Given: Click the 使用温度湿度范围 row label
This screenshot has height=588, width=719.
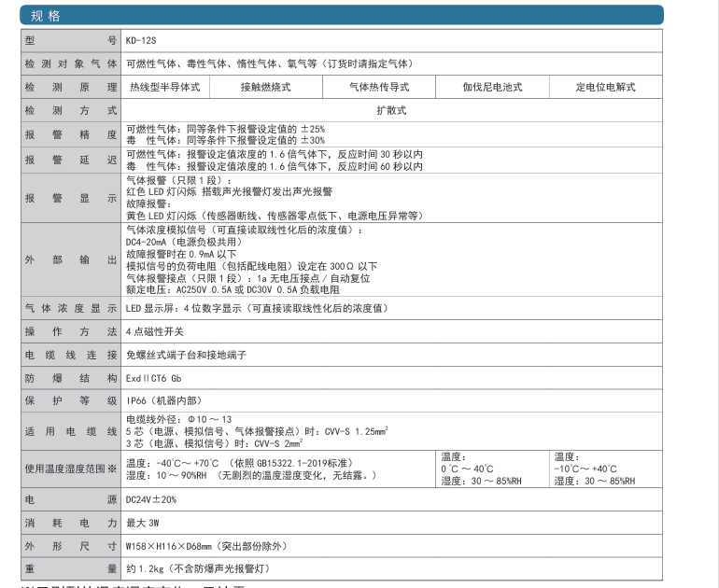Looking at the screenshot, I should (71, 469).
